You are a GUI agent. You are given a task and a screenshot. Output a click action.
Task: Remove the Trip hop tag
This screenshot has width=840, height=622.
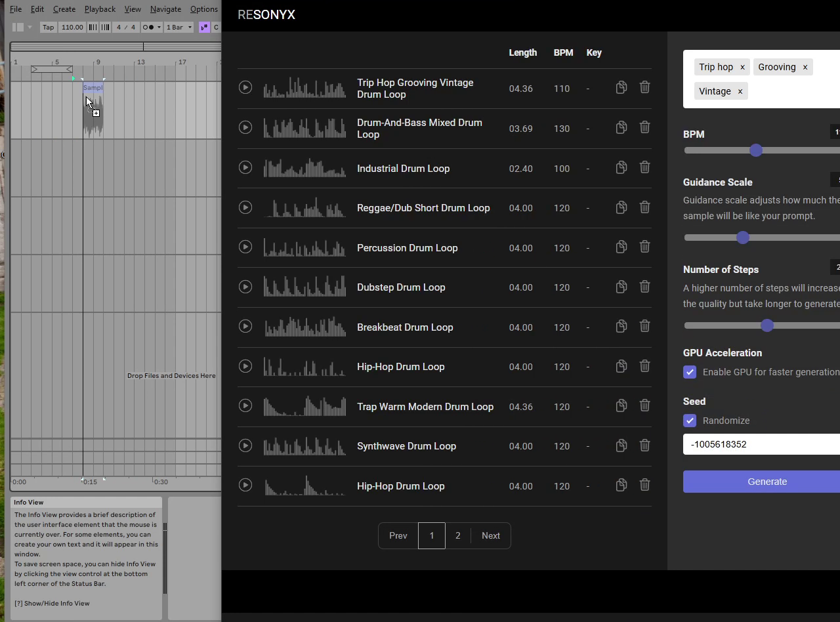[742, 67]
